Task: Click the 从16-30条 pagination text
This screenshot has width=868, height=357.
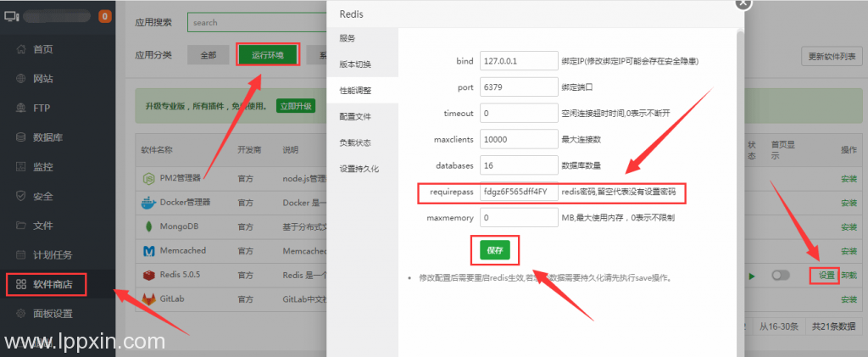Action: [778, 326]
